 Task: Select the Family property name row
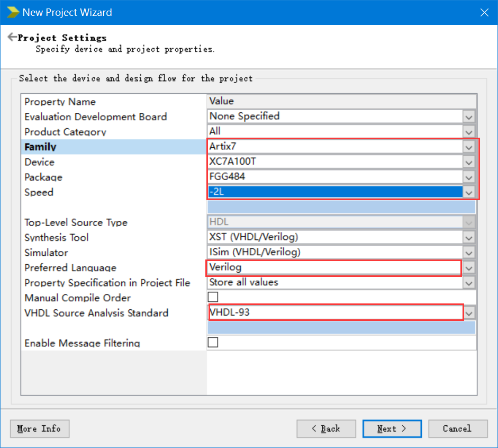114,147
